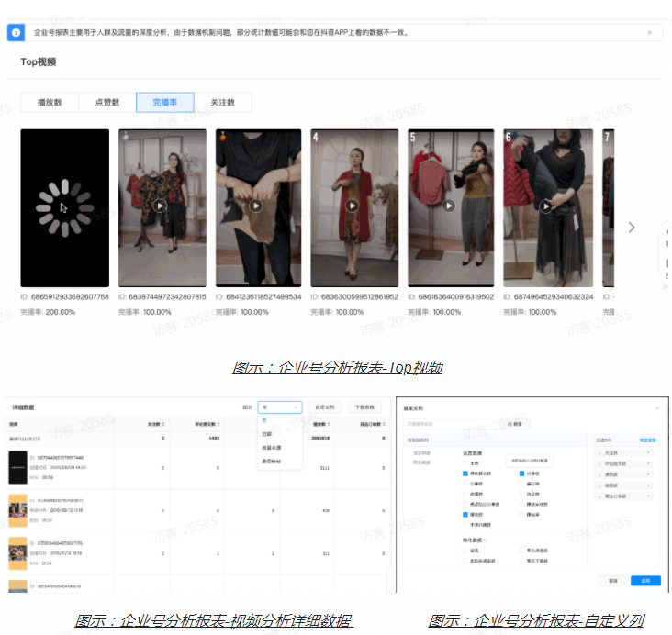Tick the 分享数 checkbox
This screenshot has height=635, width=672.
pyautogui.click(x=465, y=484)
